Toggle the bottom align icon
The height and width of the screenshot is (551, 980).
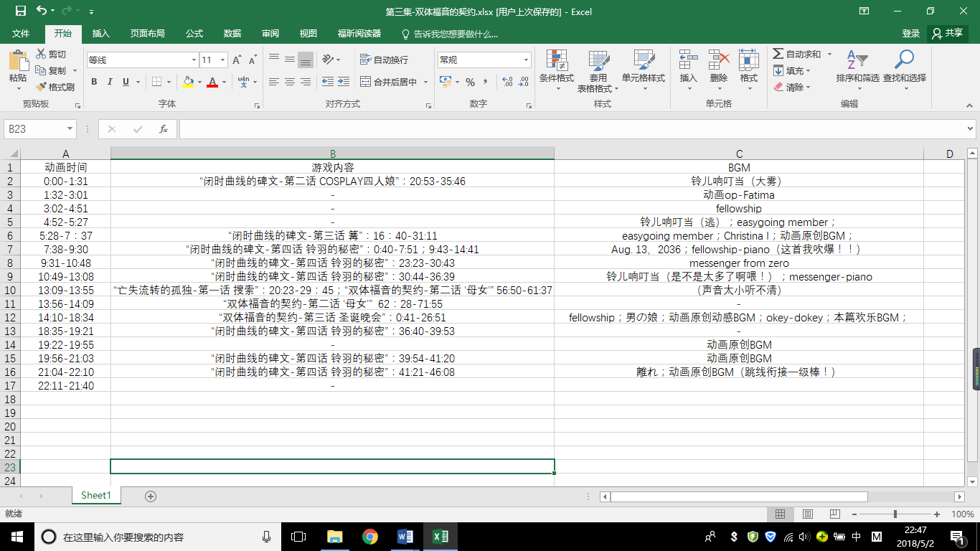tap(306, 60)
